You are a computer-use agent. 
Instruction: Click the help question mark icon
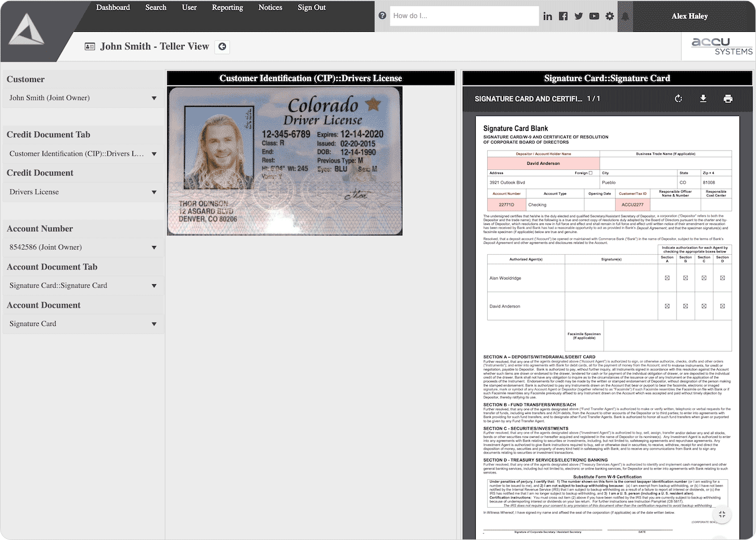pos(382,16)
